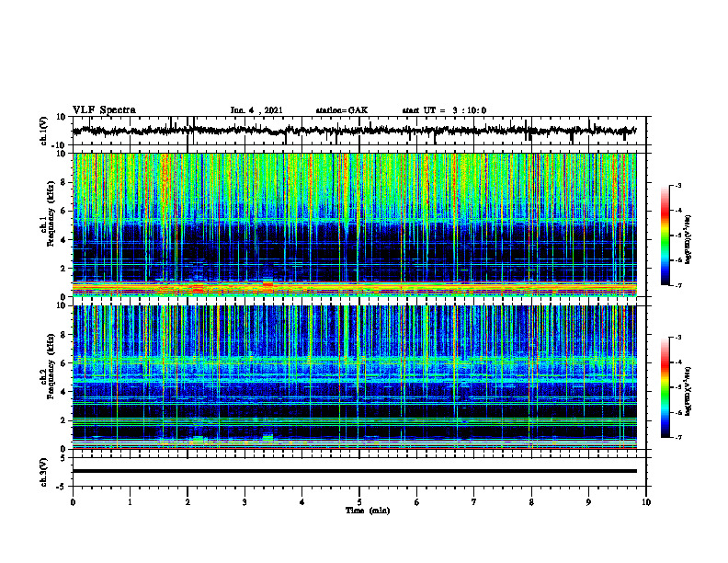Click the '8' kHz tick on ch.2 spectrogram
Screen dimensions: 728x563
(63, 335)
